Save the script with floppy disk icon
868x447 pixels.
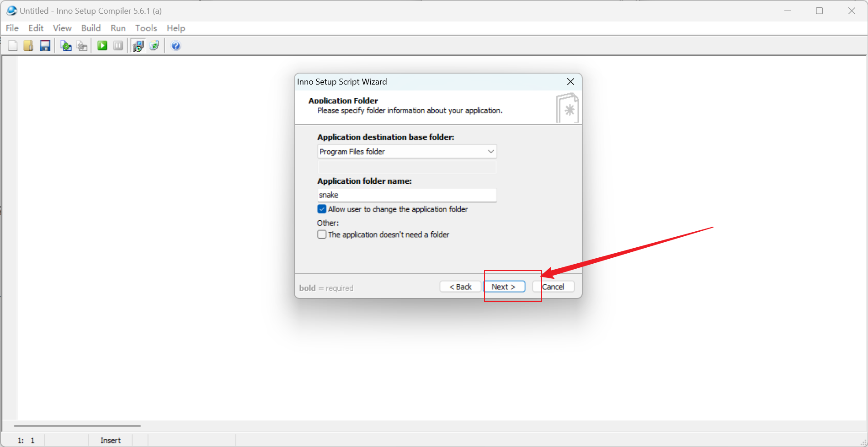45,46
